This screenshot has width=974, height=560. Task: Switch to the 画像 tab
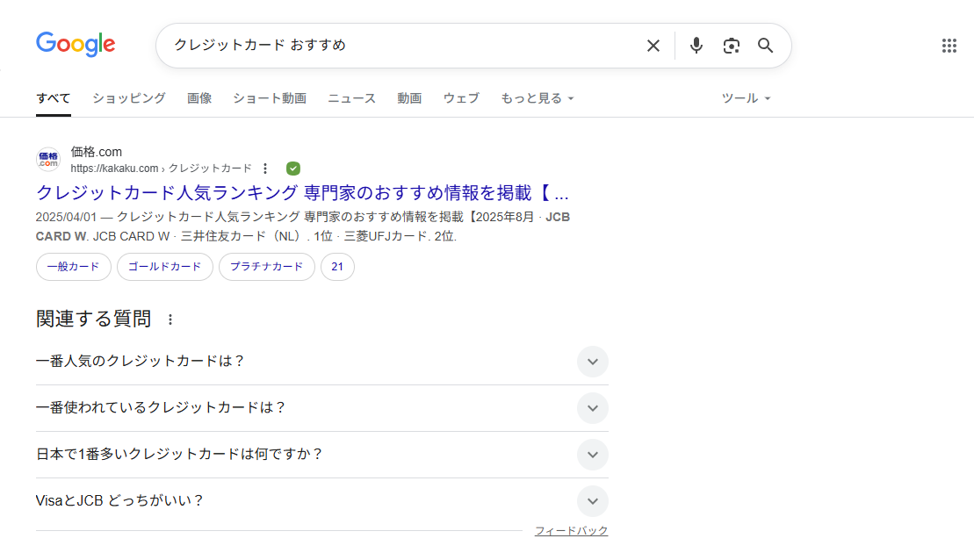pos(199,98)
